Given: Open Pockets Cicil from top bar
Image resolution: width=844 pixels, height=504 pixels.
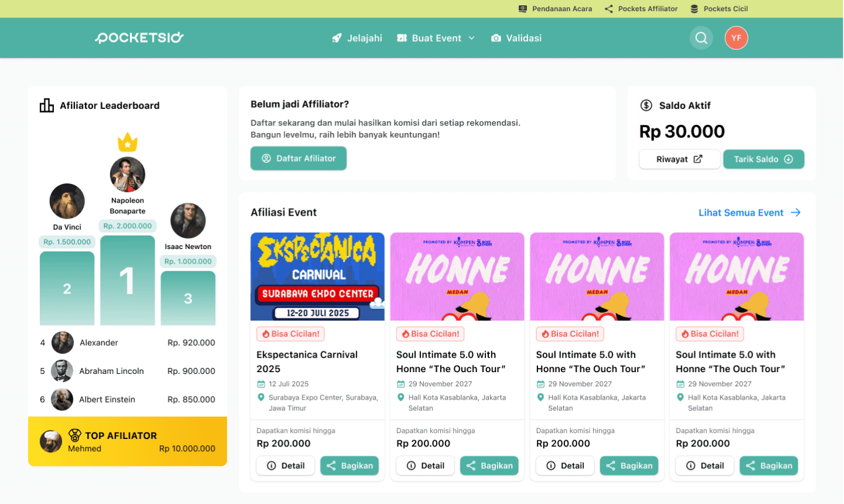Looking at the screenshot, I should click(719, 9).
